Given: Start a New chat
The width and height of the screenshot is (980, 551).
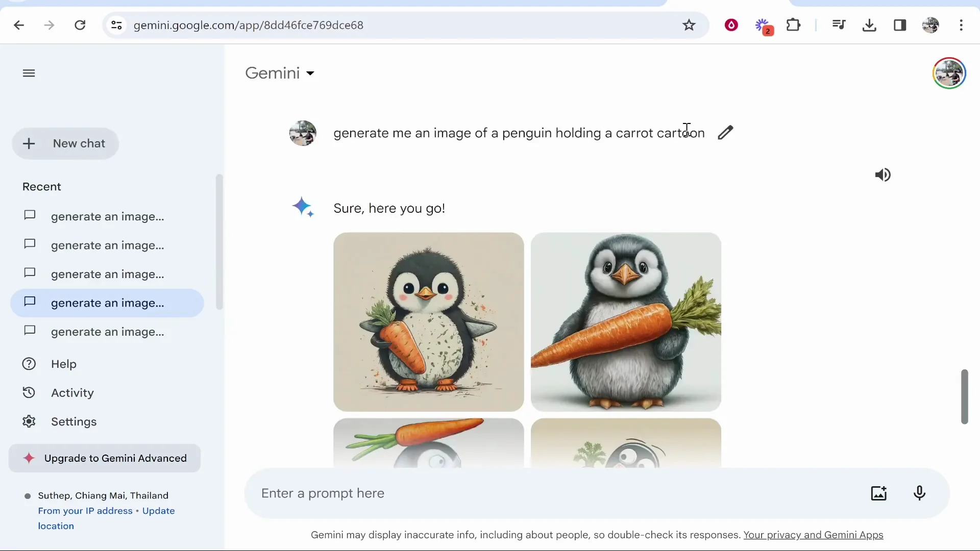Looking at the screenshot, I should [x=65, y=143].
